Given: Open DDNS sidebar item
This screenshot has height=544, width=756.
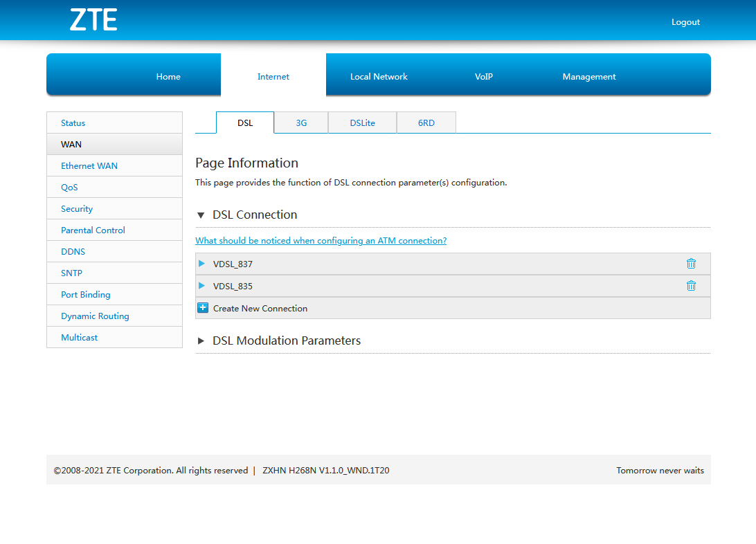Looking at the screenshot, I should click(115, 251).
